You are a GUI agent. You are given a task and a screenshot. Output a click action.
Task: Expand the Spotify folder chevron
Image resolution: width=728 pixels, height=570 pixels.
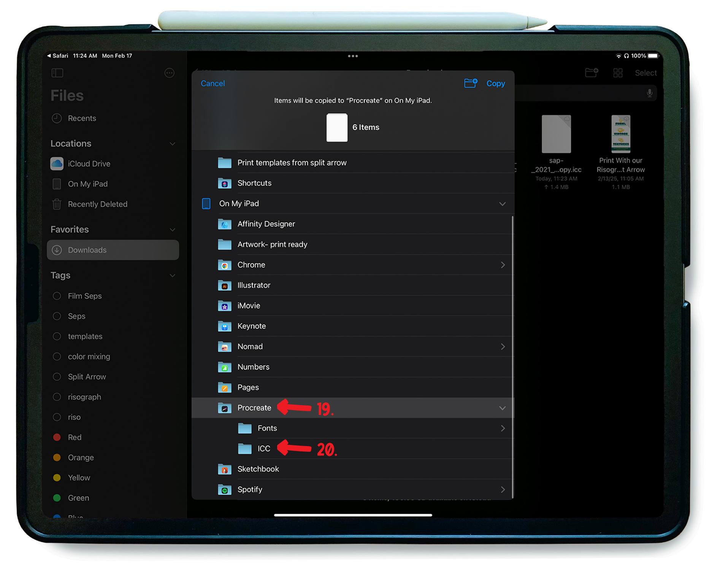tap(503, 490)
